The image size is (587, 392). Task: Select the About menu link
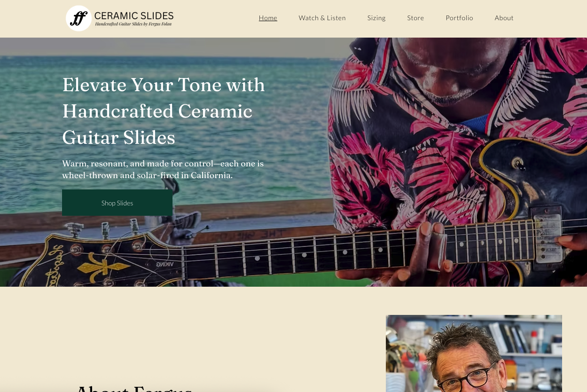click(x=504, y=18)
